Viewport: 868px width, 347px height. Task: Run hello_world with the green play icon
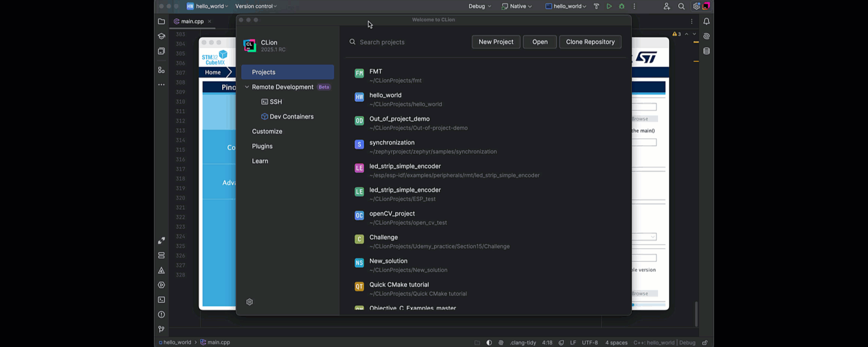tap(609, 6)
